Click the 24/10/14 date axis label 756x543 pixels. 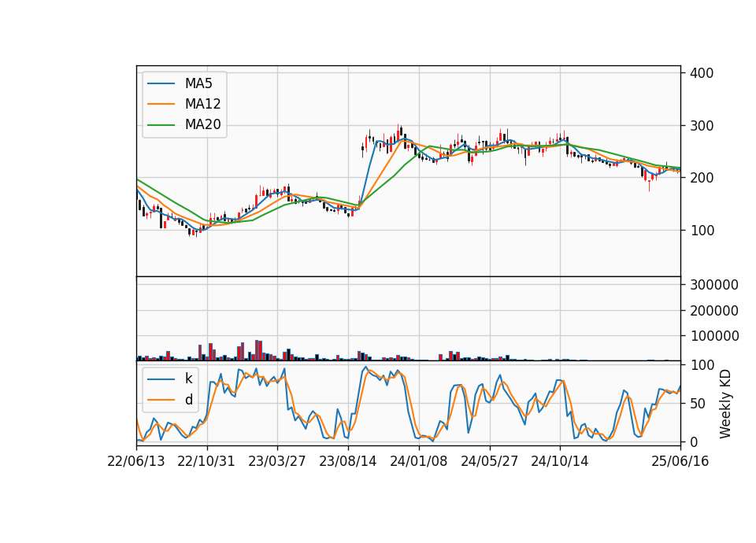pos(560,462)
